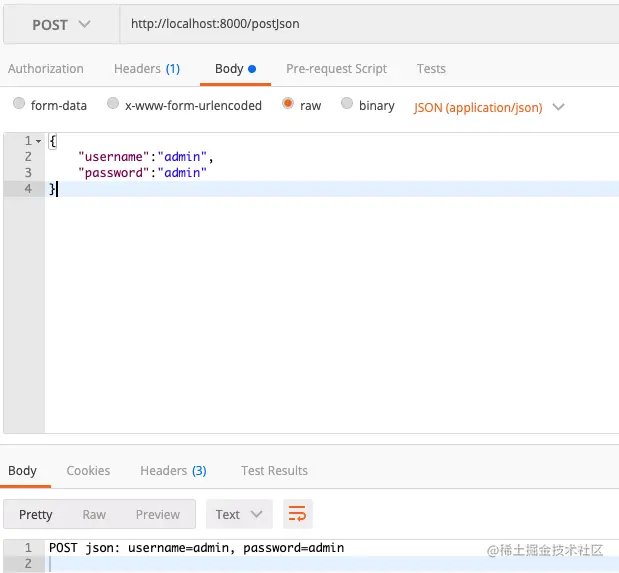Open the JSON (application/json) type dropdown

490,107
